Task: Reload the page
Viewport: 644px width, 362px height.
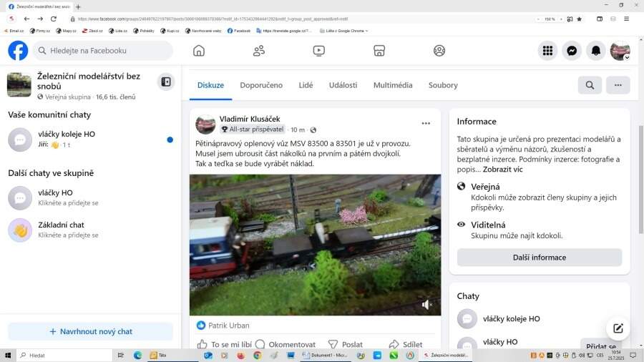Action: click(x=54, y=19)
